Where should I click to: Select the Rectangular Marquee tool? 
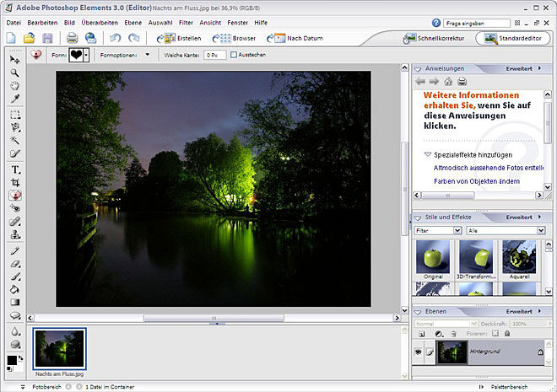pyautogui.click(x=15, y=115)
